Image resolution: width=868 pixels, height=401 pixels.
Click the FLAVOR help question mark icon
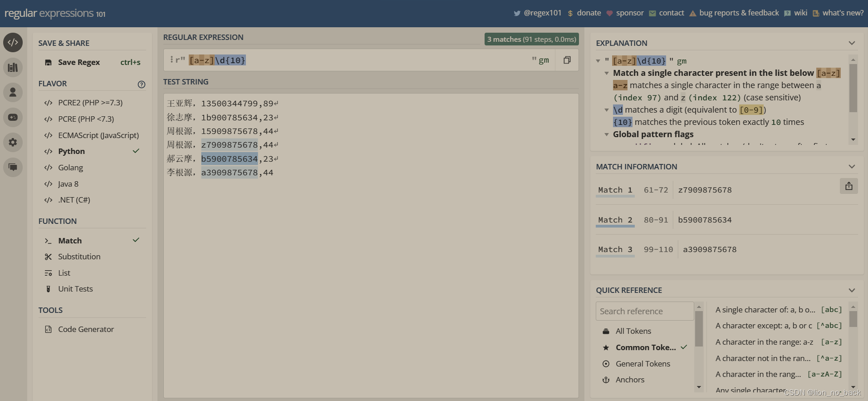point(142,84)
